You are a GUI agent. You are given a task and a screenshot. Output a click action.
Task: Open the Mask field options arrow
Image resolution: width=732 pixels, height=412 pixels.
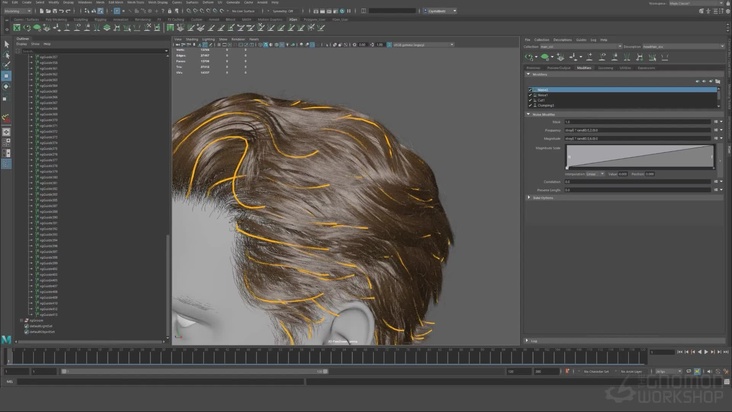(x=721, y=122)
